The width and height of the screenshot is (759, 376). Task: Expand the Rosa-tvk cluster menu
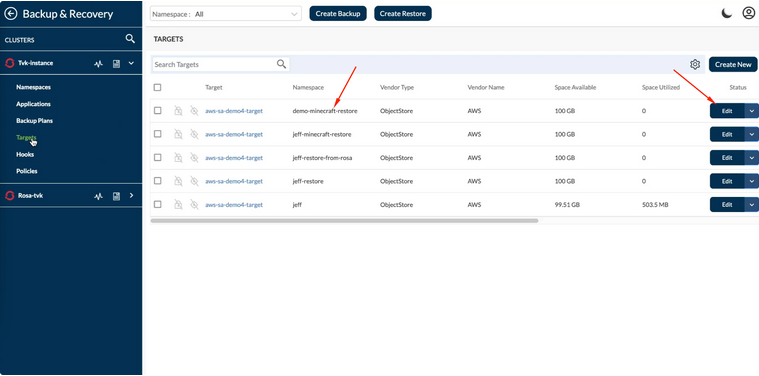pos(131,196)
